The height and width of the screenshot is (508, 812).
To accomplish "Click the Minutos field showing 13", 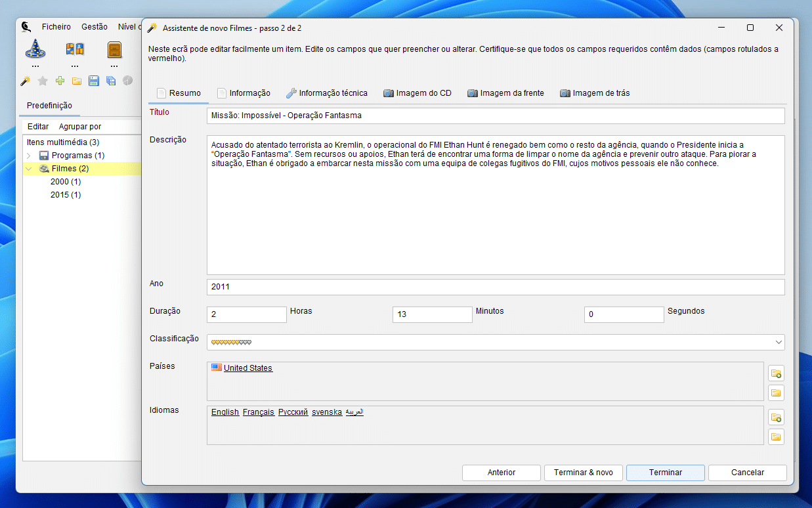I will click(x=433, y=314).
